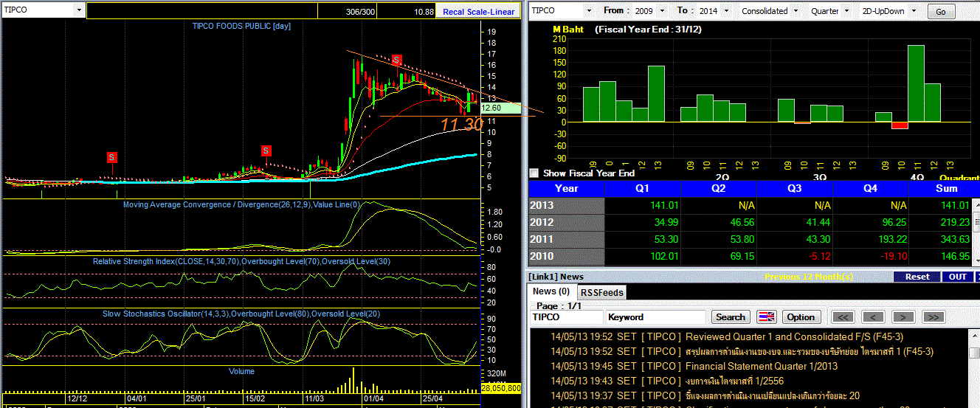The width and height of the screenshot is (980, 408).
Task: Click the red S signal marker near 12/12
Action: pos(111,157)
